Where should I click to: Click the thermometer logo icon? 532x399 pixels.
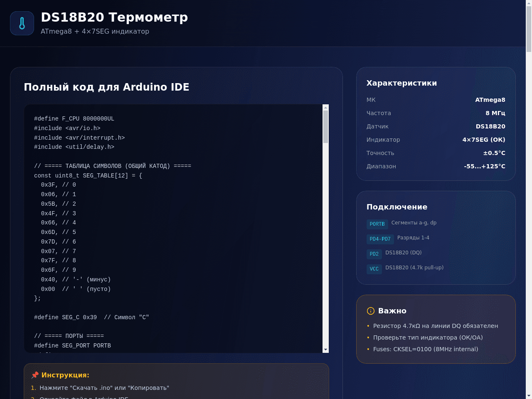(x=22, y=23)
